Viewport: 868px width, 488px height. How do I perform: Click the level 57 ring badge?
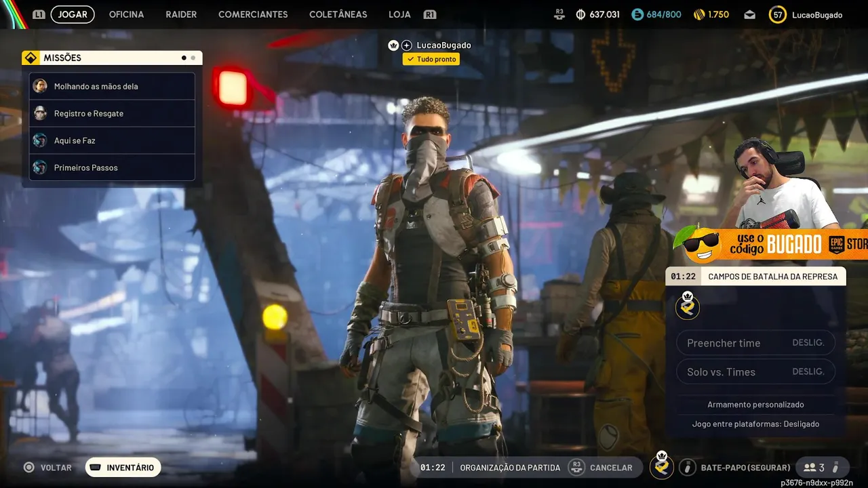point(778,14)
